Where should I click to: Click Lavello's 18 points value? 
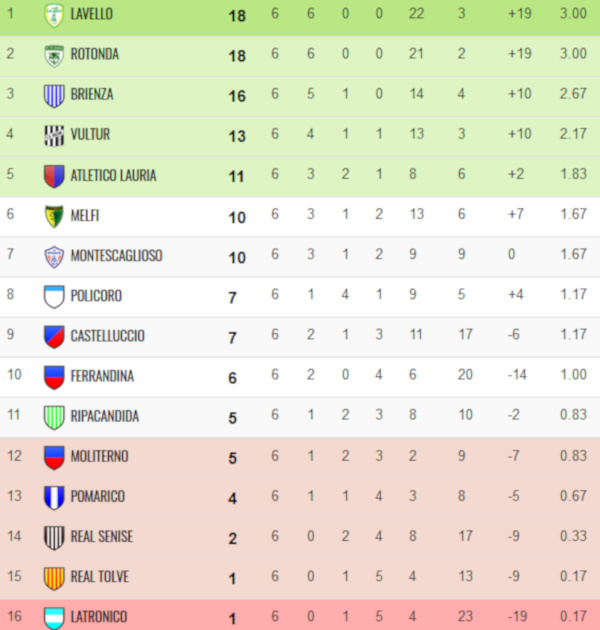[237, 15]
